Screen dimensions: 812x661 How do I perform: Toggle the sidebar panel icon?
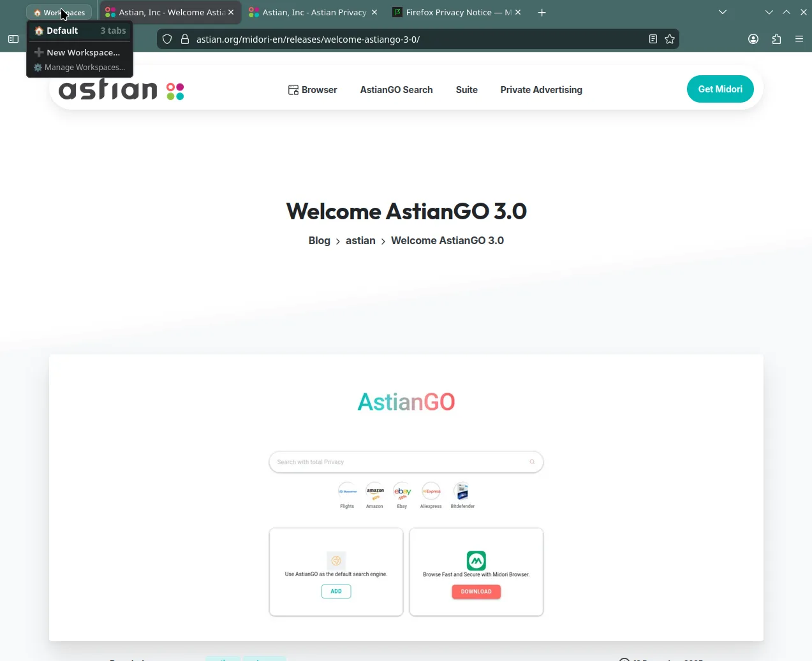(x=13, y=39)
